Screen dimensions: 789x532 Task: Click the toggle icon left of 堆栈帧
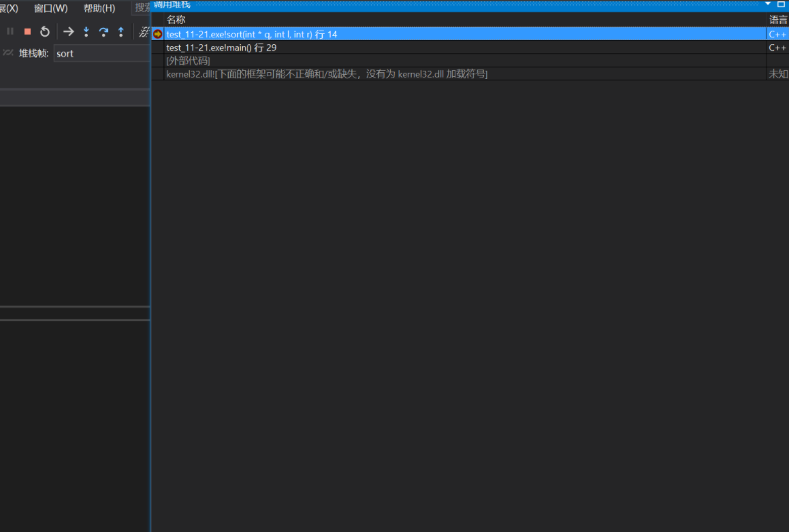coord(7,53)
